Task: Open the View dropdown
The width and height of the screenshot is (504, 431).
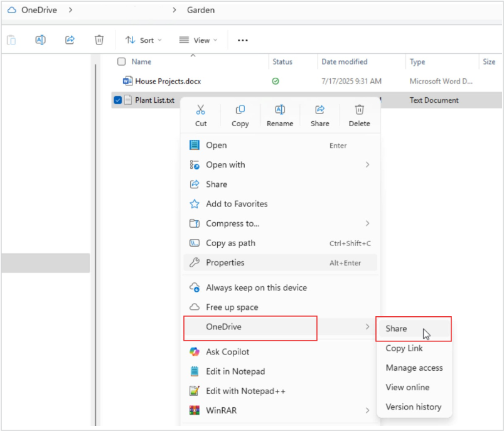Action: click(198, 40)
